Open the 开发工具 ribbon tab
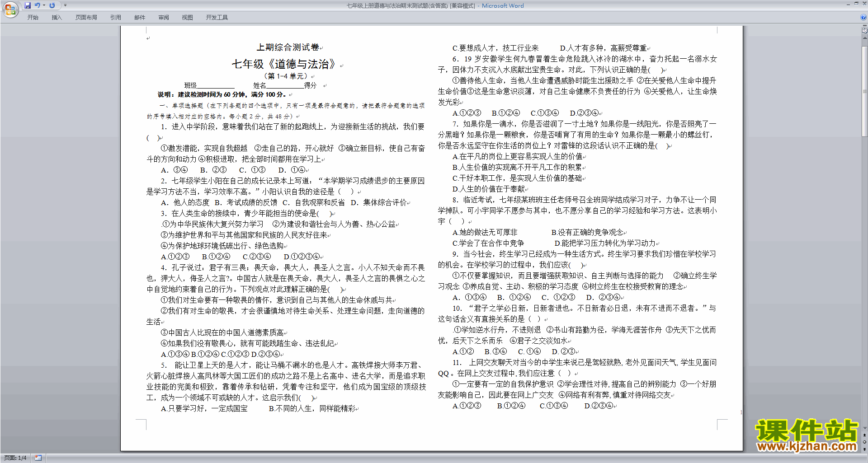This screenshot has width=868, height=463. (217, 18)
